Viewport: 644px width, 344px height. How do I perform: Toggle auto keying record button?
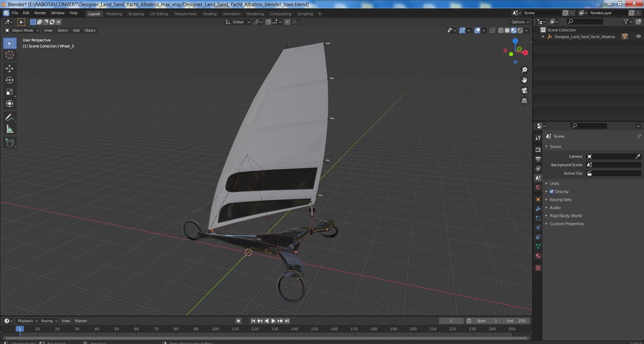pos(238,321)
